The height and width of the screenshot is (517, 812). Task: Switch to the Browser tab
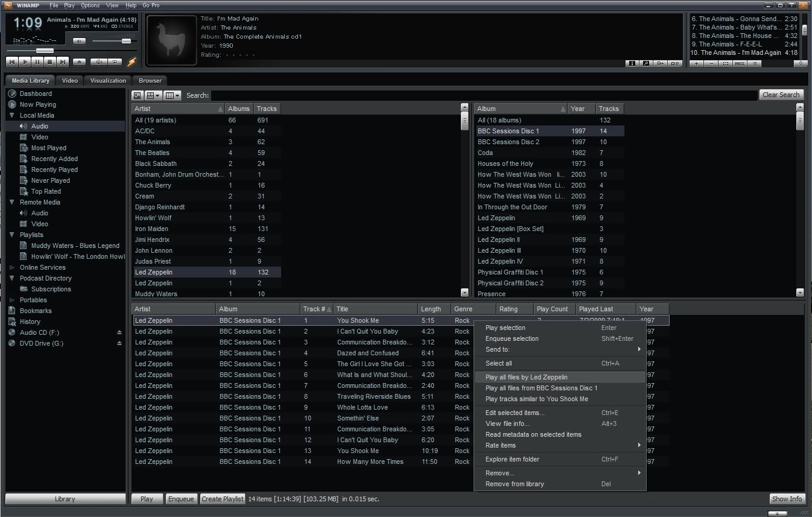(x=150, y=80)
